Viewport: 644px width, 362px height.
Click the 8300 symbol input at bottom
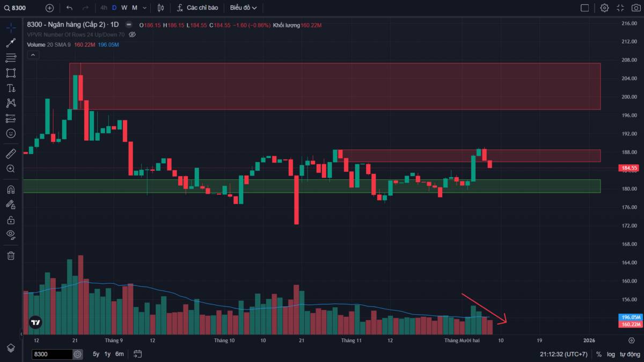point(52,354)
